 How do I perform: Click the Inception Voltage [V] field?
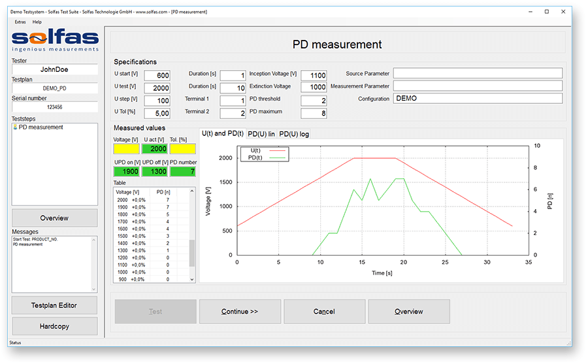click(314, 75)
